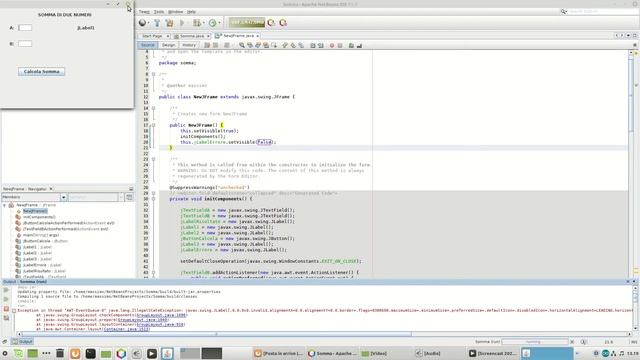640x360 pixels.
Task: Click the Run Project play icon
Action: click(182, 23)
